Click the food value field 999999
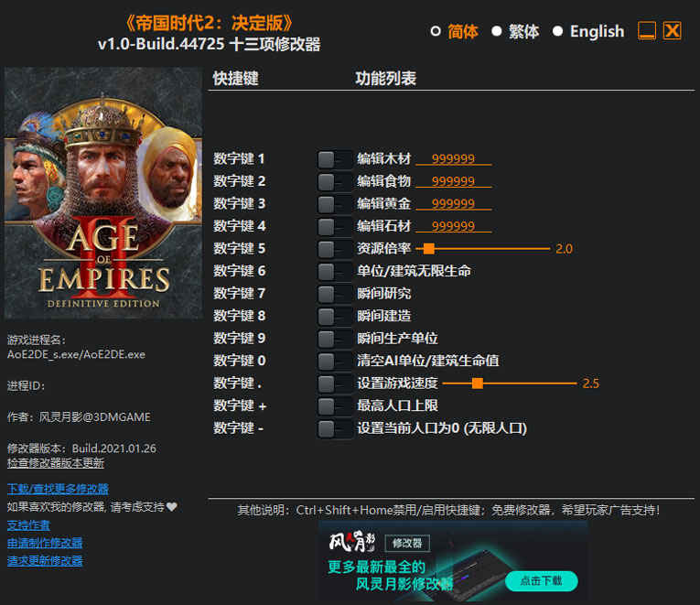The width and height of the screenshot is (700, 605). [x=453, y=181]
